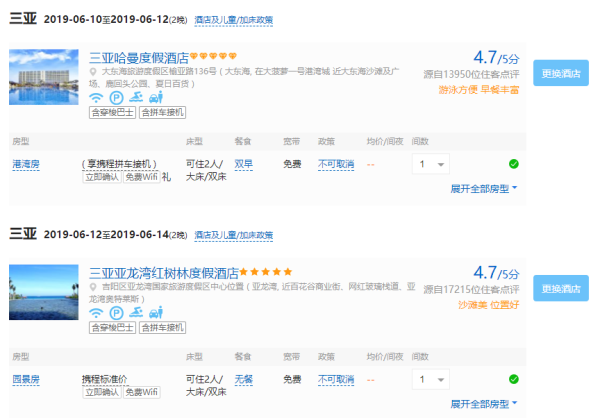Screen dimensions: 600x418
Task: Click the 园景房 room type link
Action: click(26, 379)
